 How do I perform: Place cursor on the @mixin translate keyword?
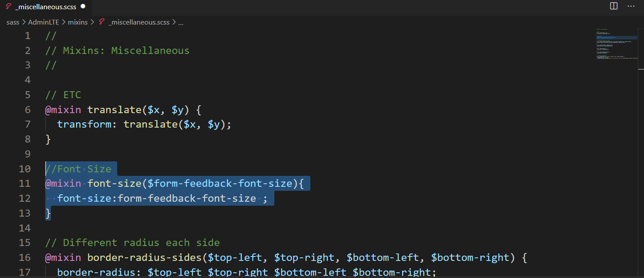pos(63,109)
